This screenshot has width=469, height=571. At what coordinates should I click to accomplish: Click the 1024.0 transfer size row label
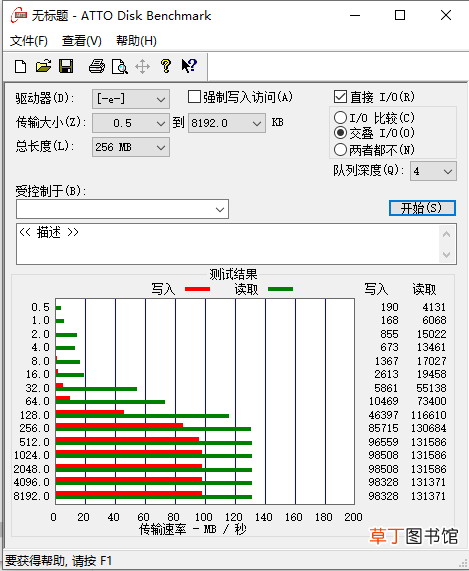click(x=32, y=455)
